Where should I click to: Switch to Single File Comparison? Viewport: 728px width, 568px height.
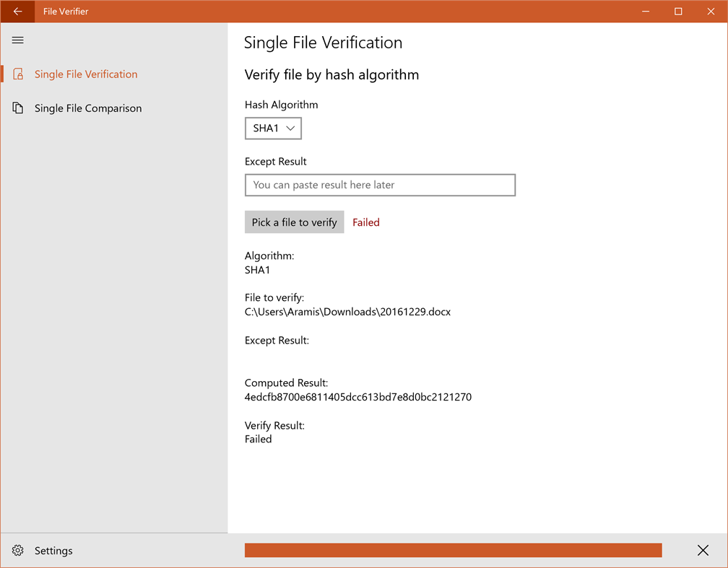pos(88,108)
